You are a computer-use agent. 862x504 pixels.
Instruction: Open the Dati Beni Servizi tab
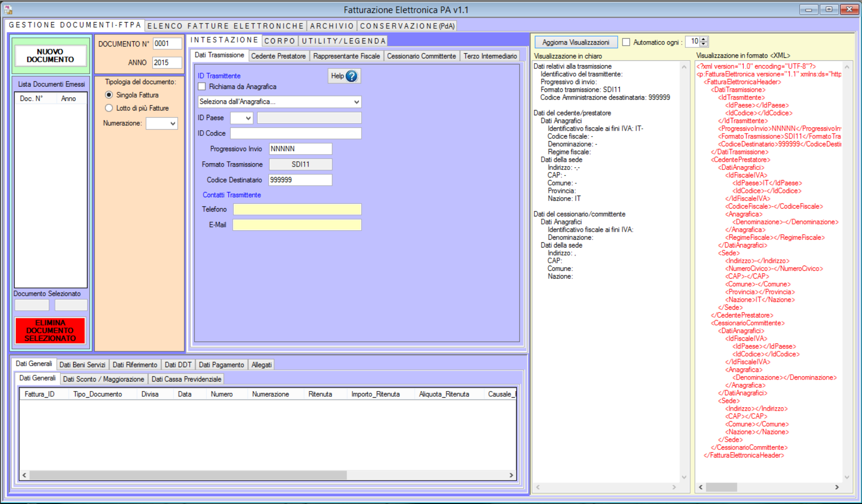(x=82, y=365)
